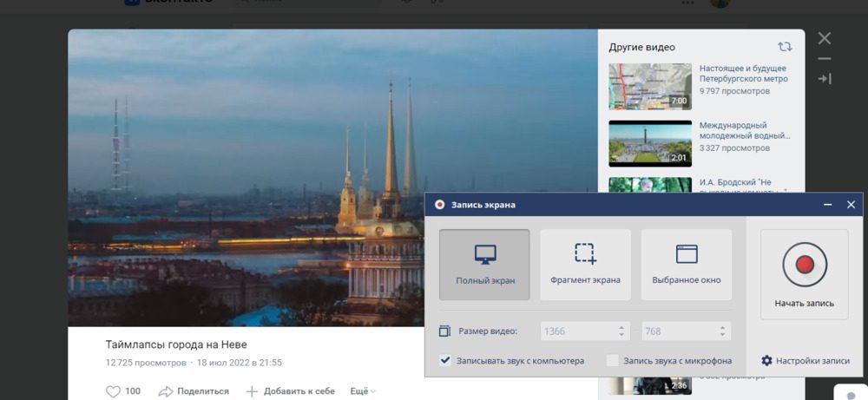
Task: Enable Запись звука с микрофона checkbox
Action: click(x=612, y=361)
